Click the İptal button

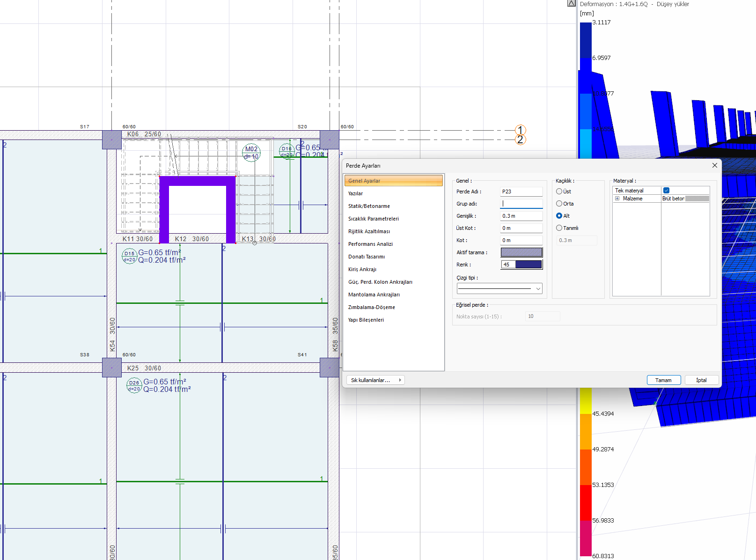point(701,380)
